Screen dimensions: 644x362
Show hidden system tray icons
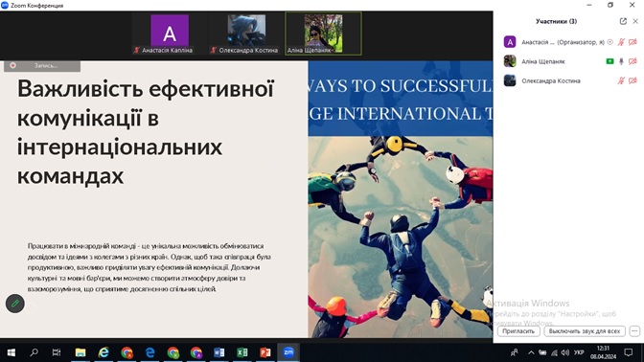[531, 352]
